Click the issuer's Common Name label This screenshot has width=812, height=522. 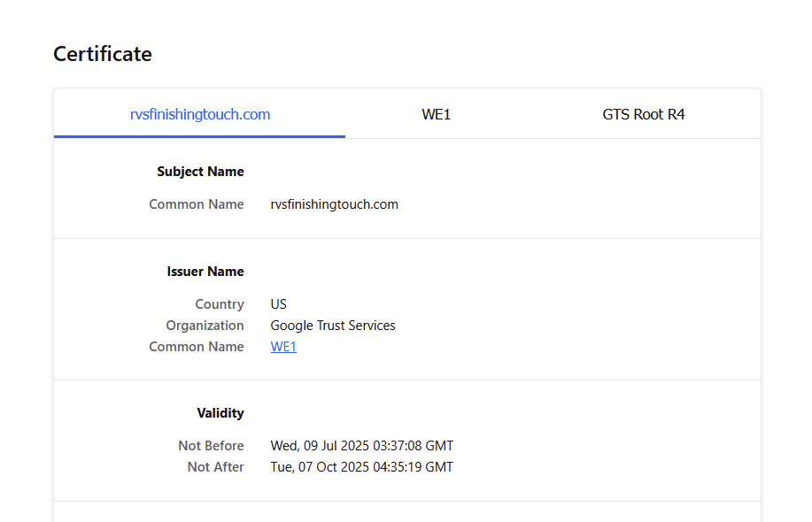pyautogui.click(x=197, y=347)
